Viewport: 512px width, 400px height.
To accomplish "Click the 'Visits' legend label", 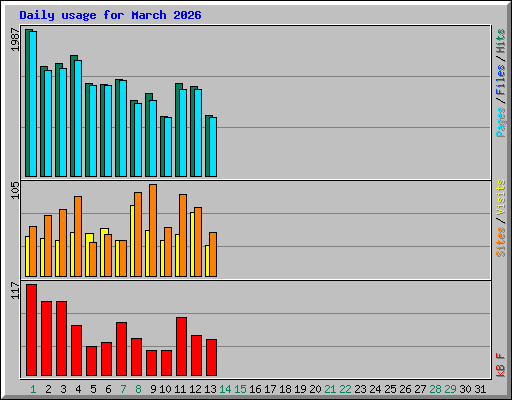I will point(500,197).
